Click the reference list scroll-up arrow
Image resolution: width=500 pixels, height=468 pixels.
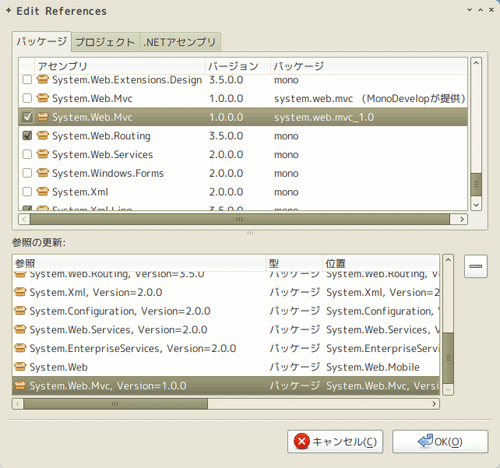(448, 260)
